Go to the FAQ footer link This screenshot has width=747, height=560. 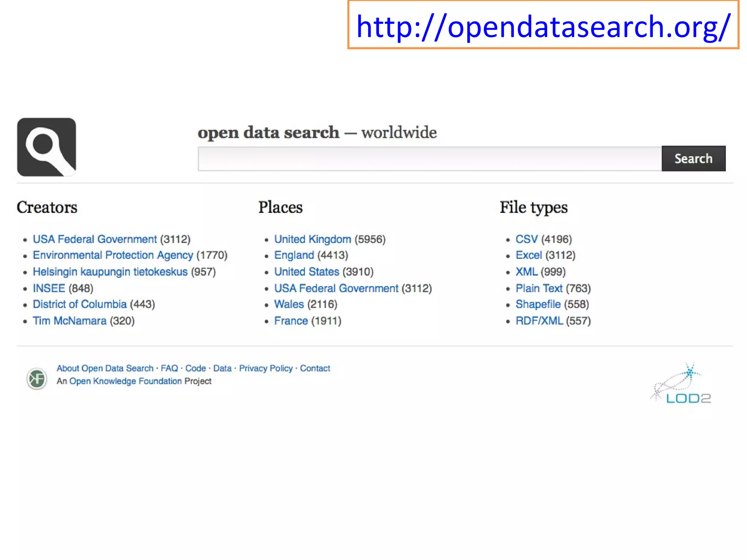coord(170,368)
